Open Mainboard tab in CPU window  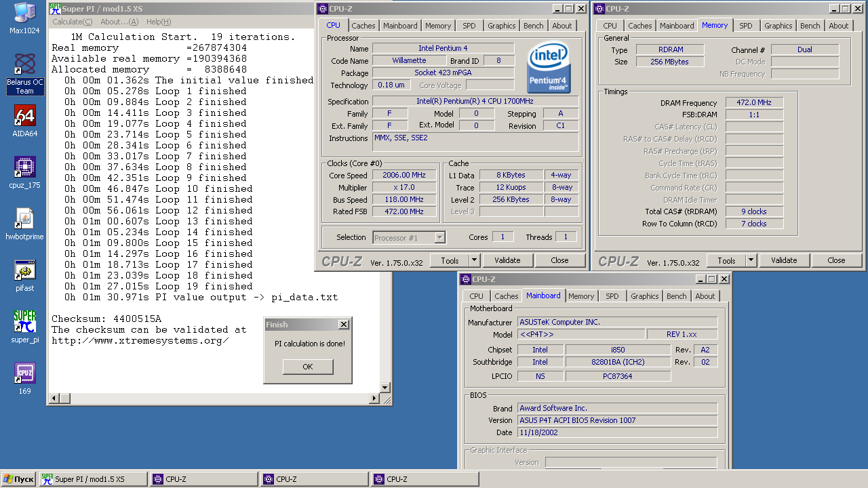(x=400, y=26)
